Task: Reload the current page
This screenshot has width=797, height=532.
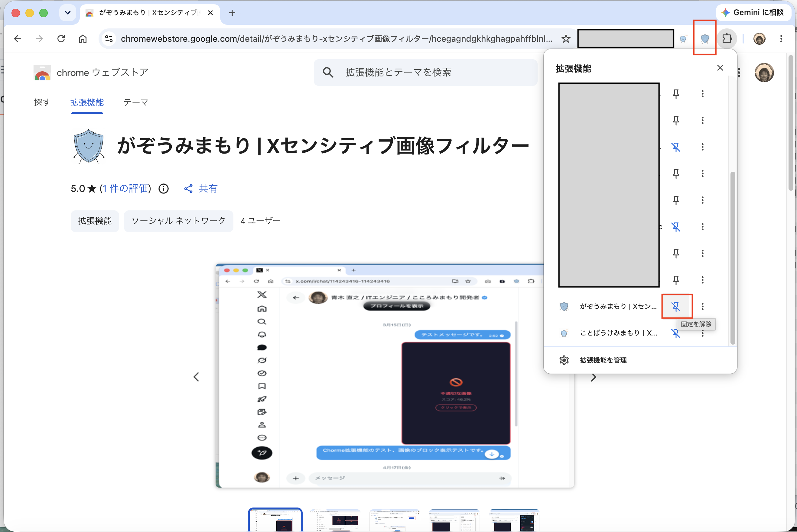Action: click(61, 39)
